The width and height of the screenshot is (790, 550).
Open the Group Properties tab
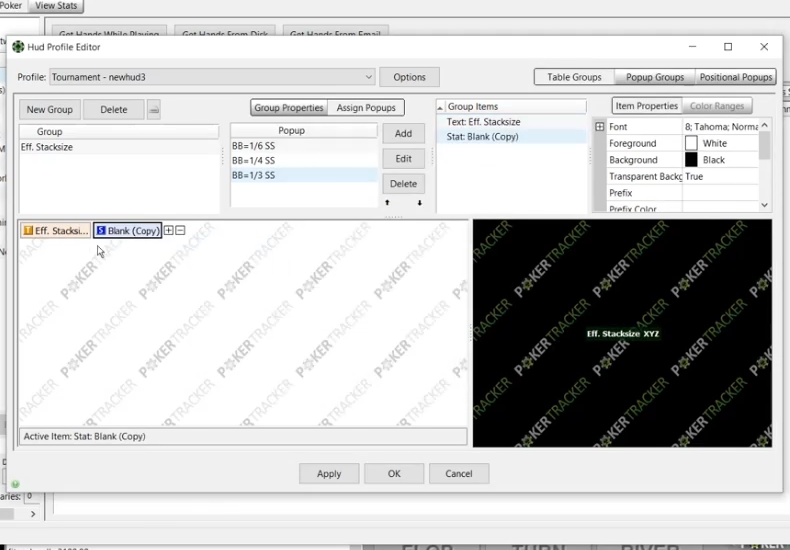click(289, 107)
